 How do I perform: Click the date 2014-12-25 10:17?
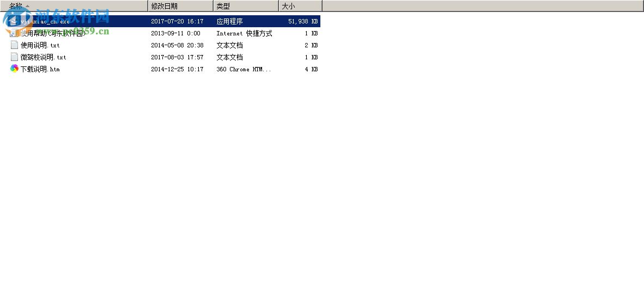178,69
